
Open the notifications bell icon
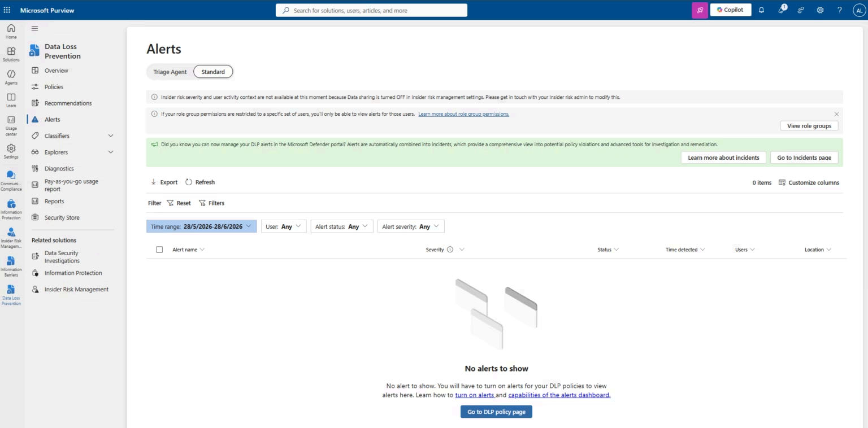click(x=761, y=10)
